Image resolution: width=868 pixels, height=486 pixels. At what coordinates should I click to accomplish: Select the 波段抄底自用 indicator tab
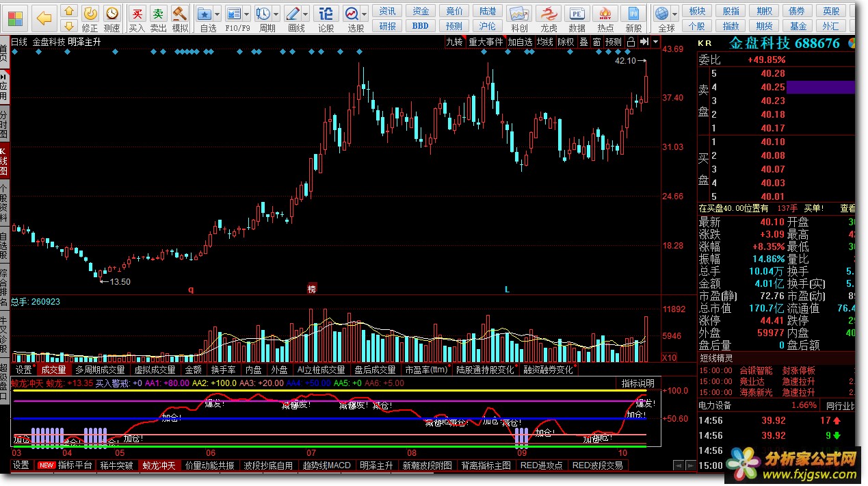point(269,465)
